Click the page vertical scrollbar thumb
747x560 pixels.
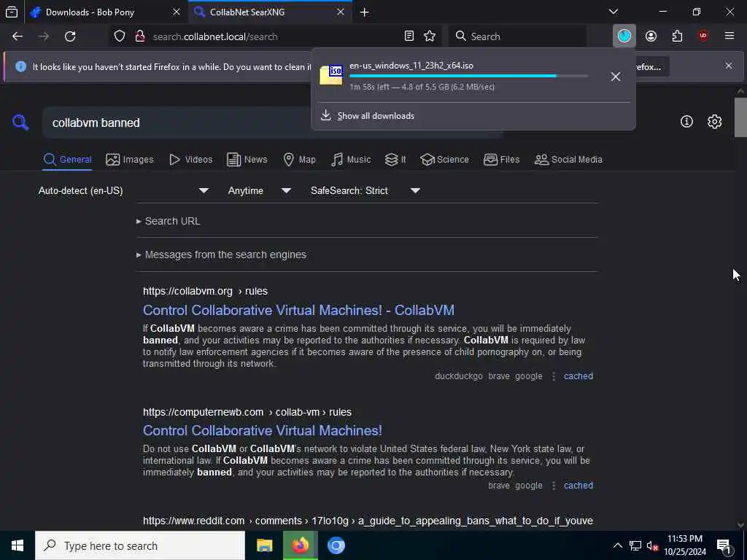740,117
